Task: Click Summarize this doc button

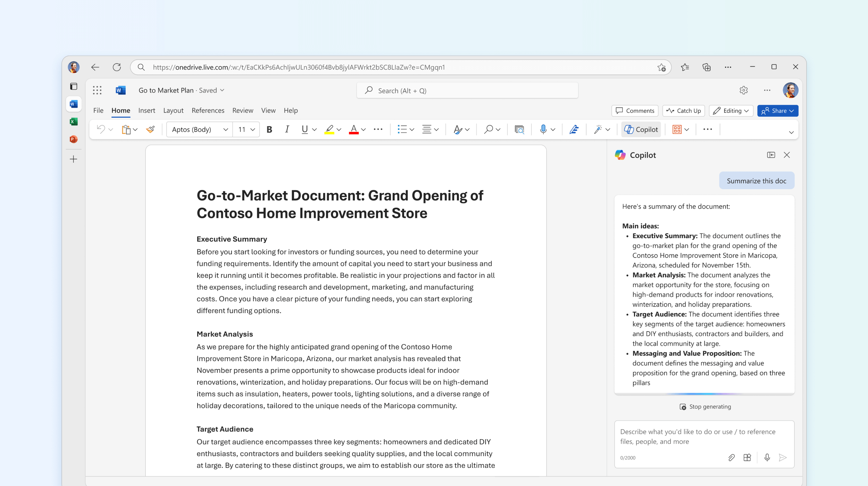Action: point(757,181)
